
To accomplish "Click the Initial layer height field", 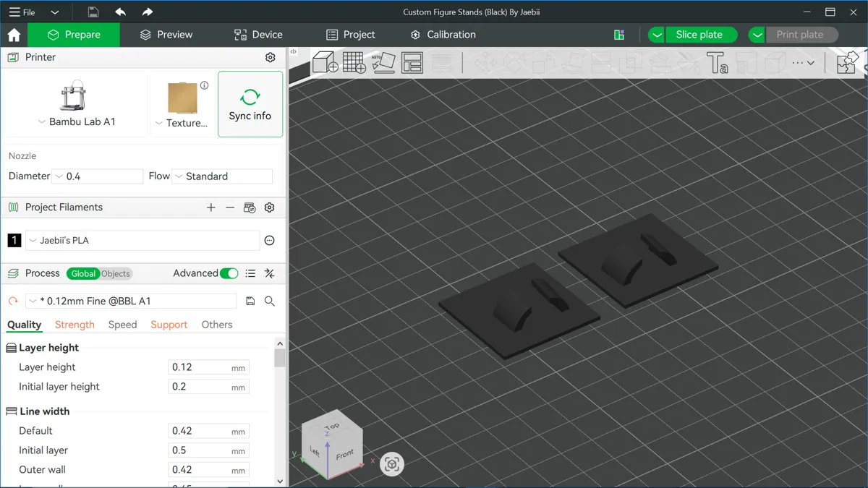I will point(208,387).
